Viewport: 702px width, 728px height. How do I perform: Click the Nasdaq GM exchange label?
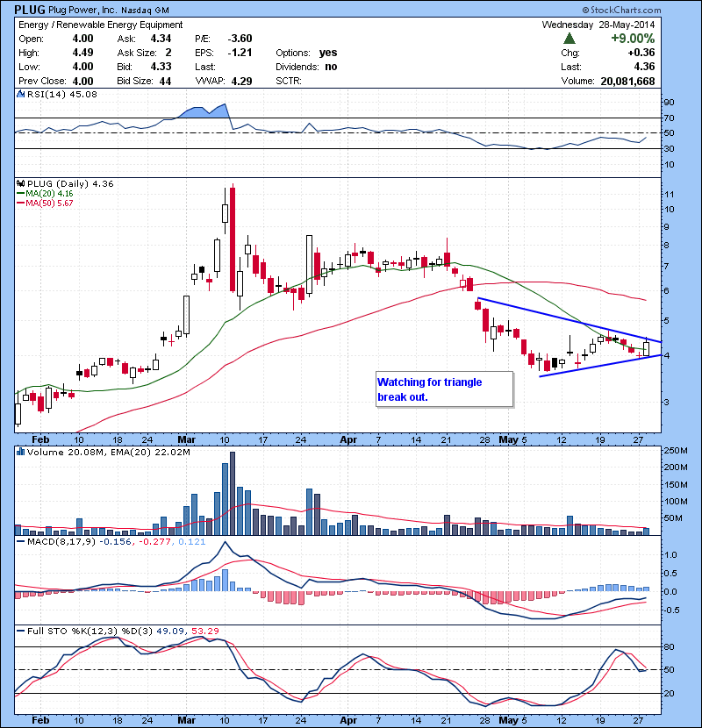point(145,10)
